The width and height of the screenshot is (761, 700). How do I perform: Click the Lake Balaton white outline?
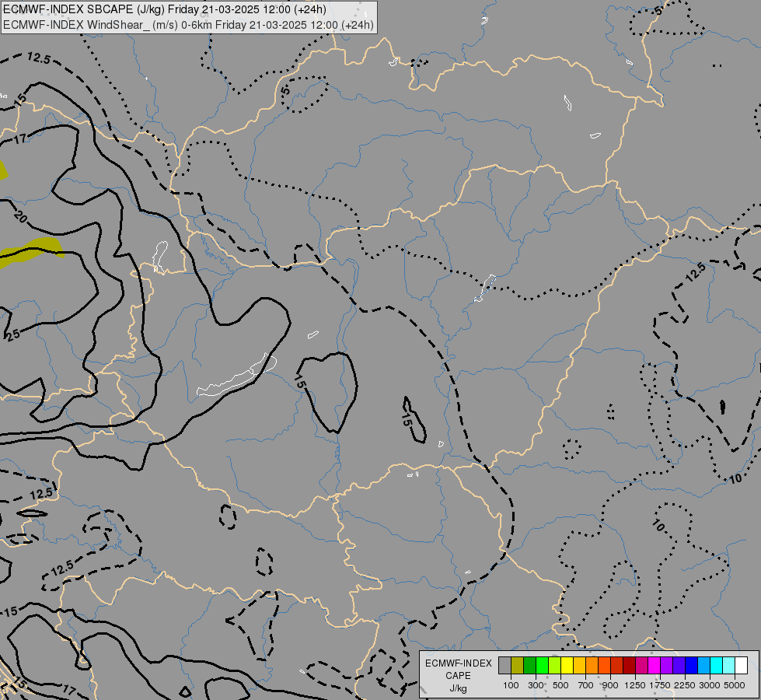click(x=237, y=376)
